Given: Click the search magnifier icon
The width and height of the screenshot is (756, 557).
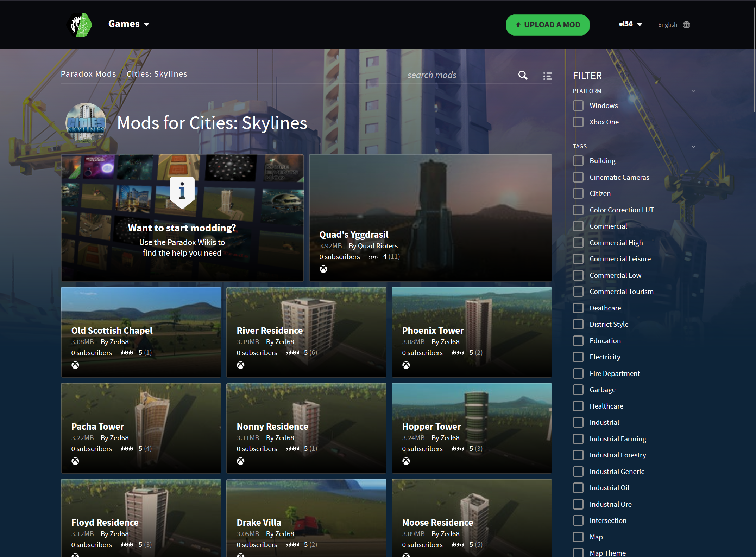Looking at the screenshot, I should (523, 75).
